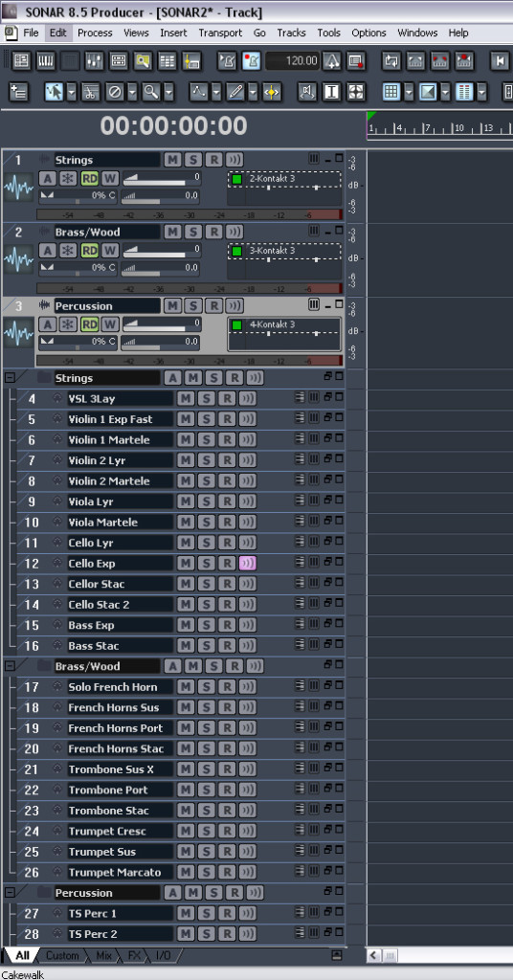Collapse the Percussion track folder
The image size is (513, 980).
10,893
